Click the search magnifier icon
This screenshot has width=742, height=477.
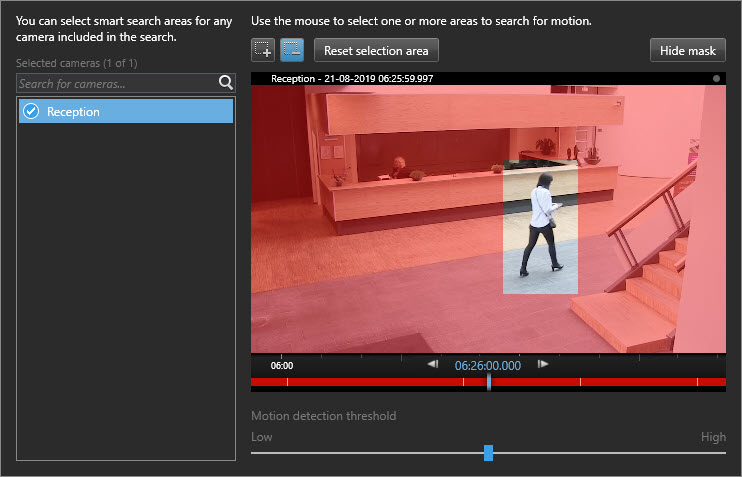click(x=225, y=84)
